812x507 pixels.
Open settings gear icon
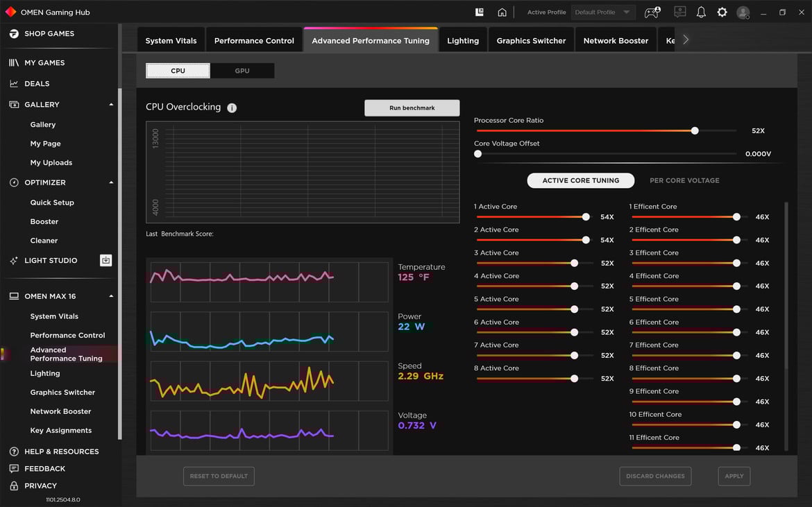(722, 12)
